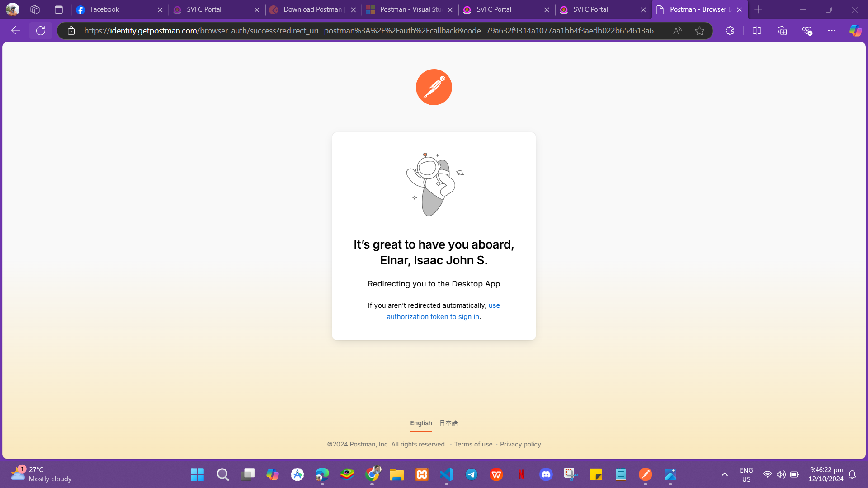Open Browser essentials heart icon
This screenshot has height=488, width=868.
[807, 31]
